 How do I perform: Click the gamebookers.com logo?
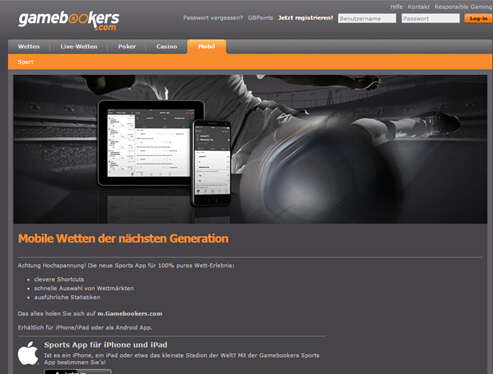(x=69, y=21)
